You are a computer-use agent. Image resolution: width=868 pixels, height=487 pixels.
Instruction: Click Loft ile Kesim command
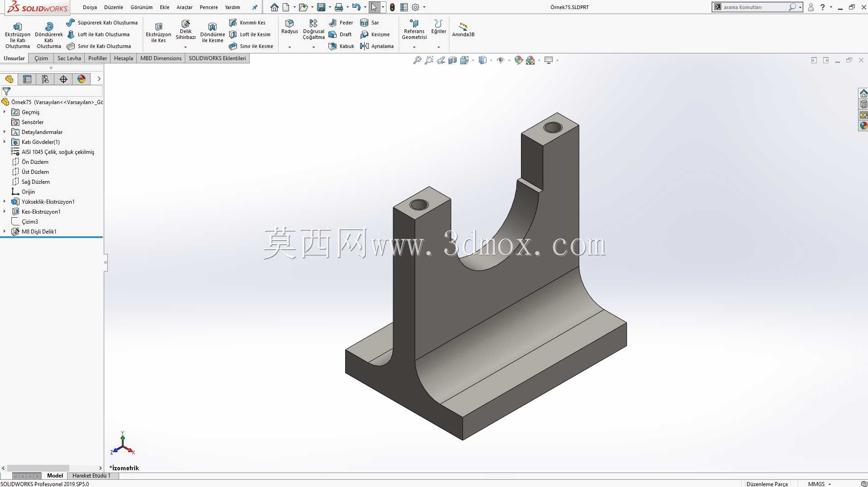click(x=250, y=34)
